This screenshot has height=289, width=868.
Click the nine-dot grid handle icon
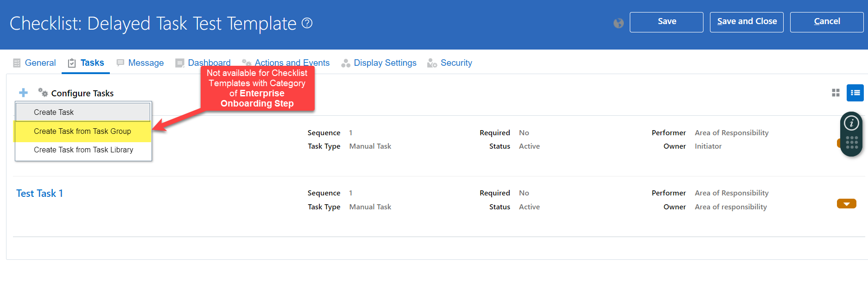852,143
